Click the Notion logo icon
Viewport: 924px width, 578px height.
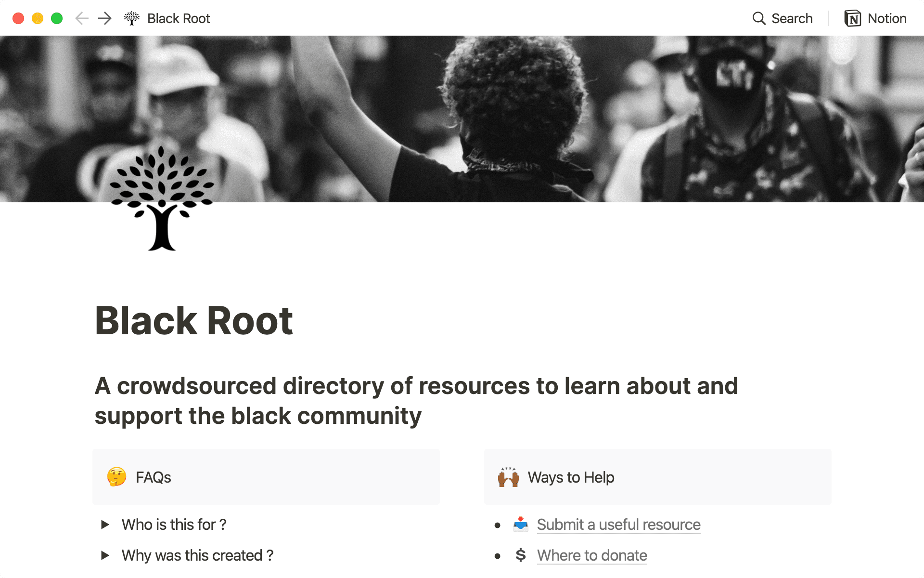point(852,18)
